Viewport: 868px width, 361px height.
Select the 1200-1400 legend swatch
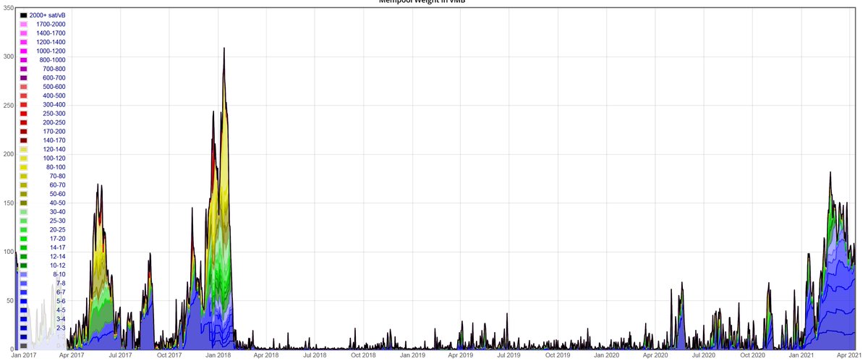coord(24,42)
